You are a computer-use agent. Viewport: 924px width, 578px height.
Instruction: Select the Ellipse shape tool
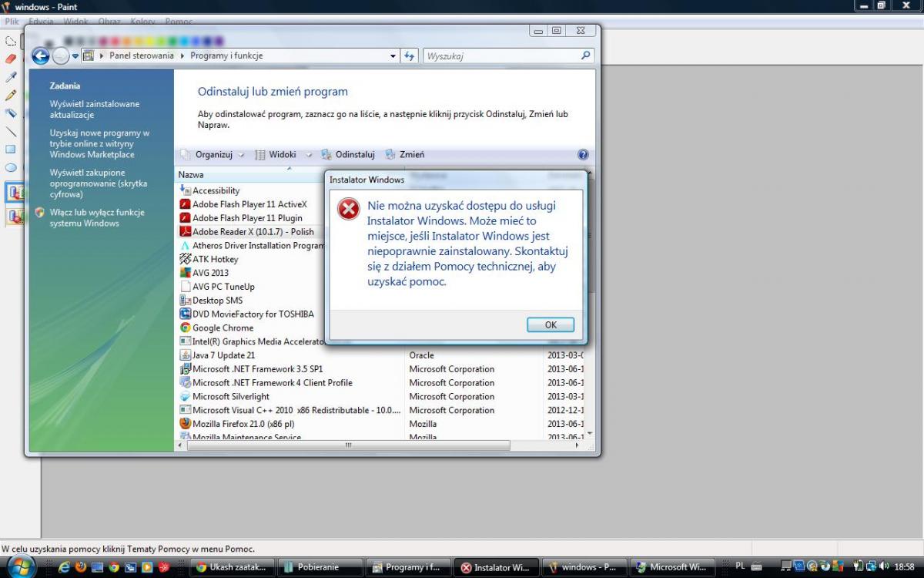pos(11,167)
